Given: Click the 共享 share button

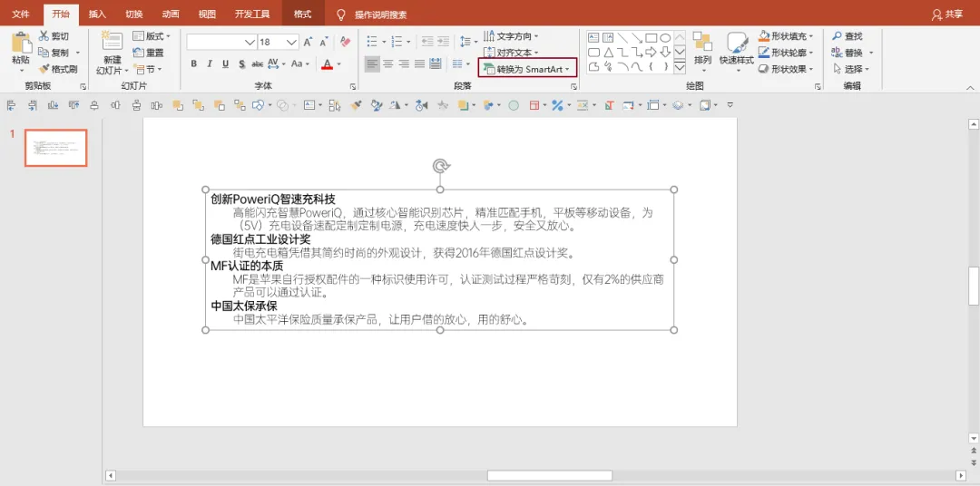Looking at the screenshot, I should click(946, 14).
